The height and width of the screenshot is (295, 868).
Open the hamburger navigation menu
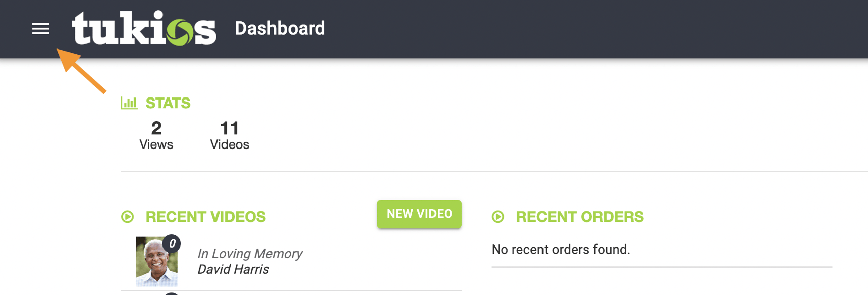[x=40, y=29]
